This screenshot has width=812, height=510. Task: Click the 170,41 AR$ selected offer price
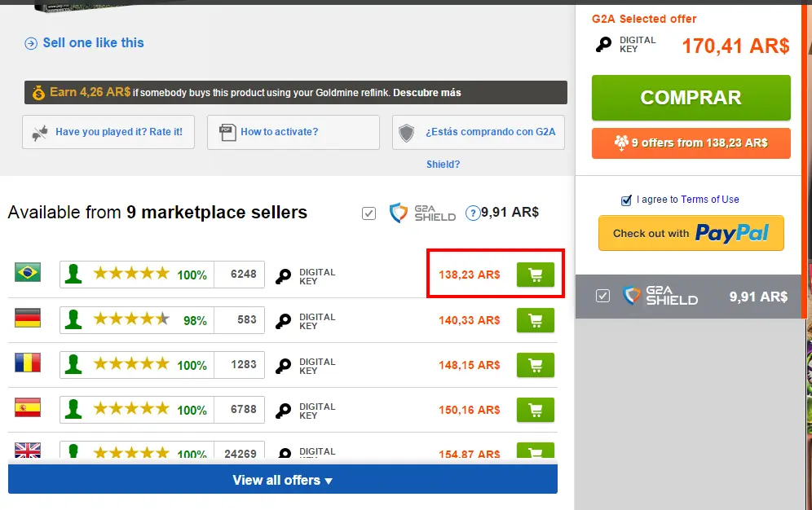(x=735, y=46)
